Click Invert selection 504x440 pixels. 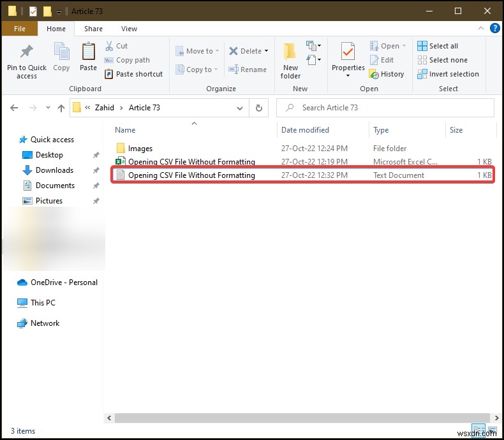tap(448, 74)
